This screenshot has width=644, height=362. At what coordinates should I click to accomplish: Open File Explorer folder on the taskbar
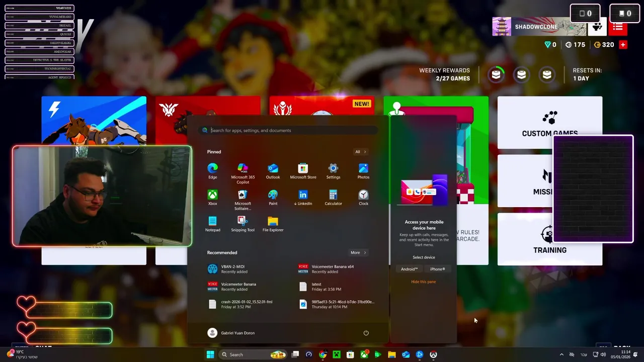coord(391,354)
